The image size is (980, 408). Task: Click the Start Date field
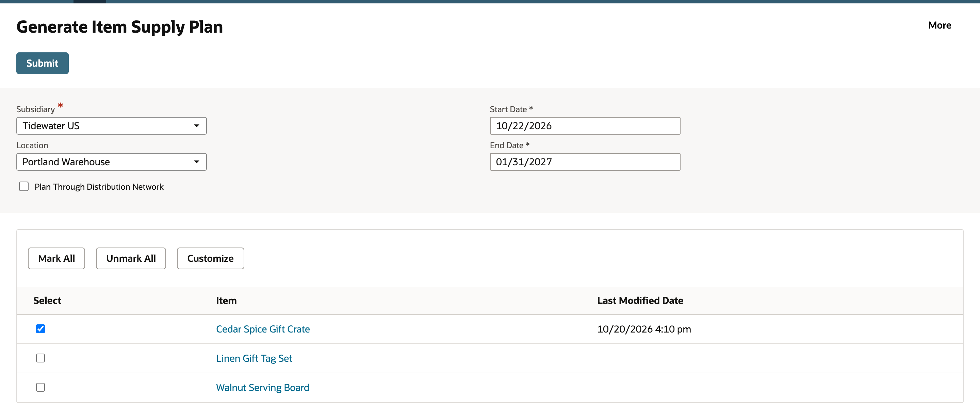pos(585,126)
